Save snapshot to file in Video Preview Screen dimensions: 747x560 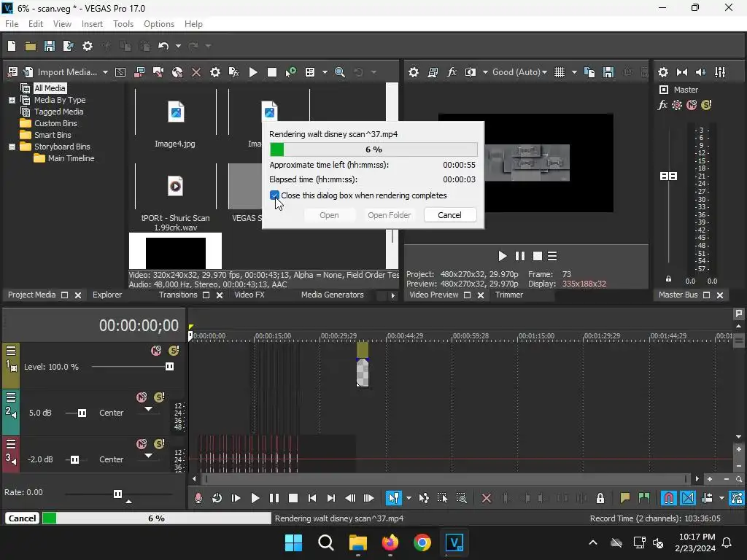click(x=608, y=72)
